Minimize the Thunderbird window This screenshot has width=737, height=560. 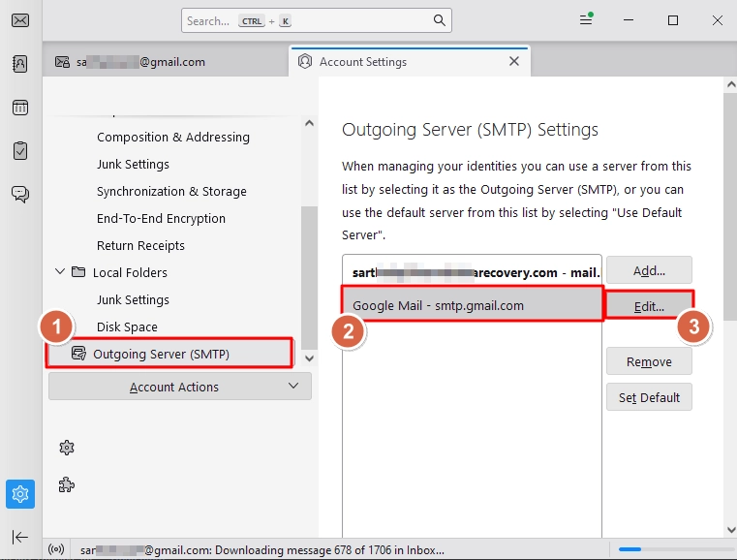point(629,20)
